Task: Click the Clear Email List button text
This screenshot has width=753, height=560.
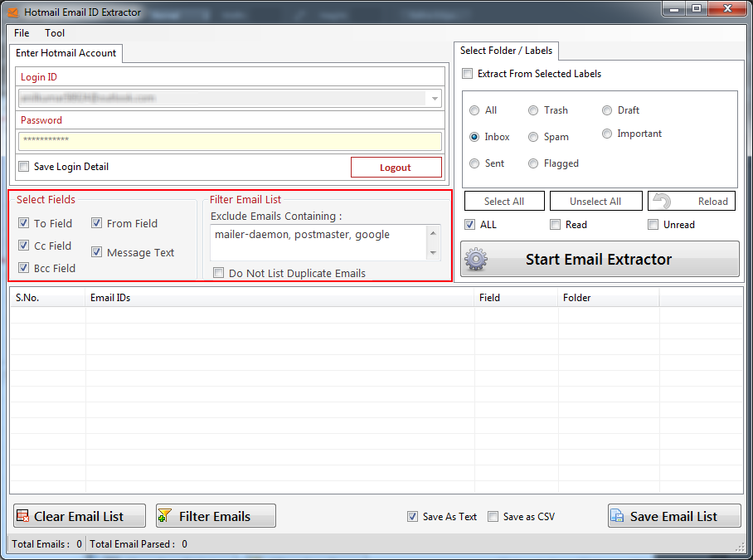Action: (79, 516)
